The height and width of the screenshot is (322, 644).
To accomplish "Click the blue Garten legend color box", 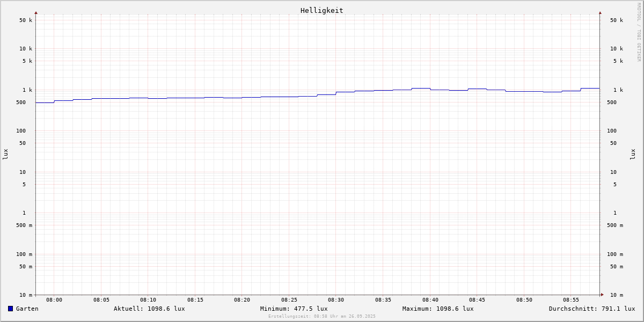I will click(10, 309).
